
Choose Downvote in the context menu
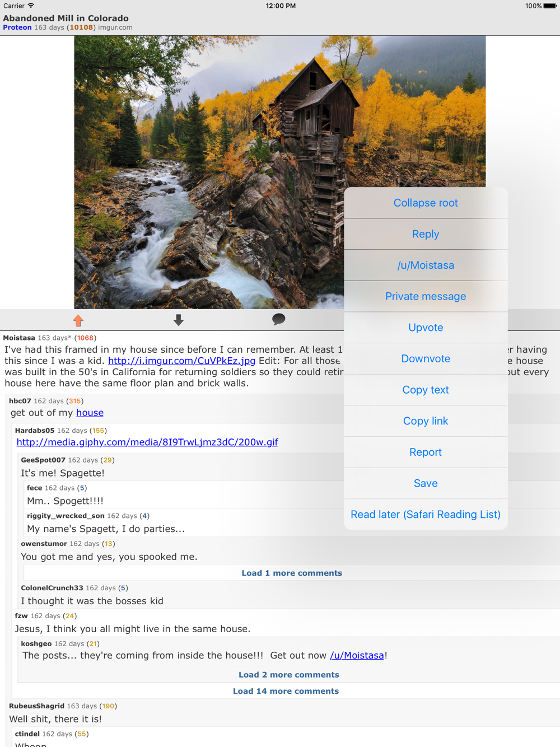click(426, 359)
